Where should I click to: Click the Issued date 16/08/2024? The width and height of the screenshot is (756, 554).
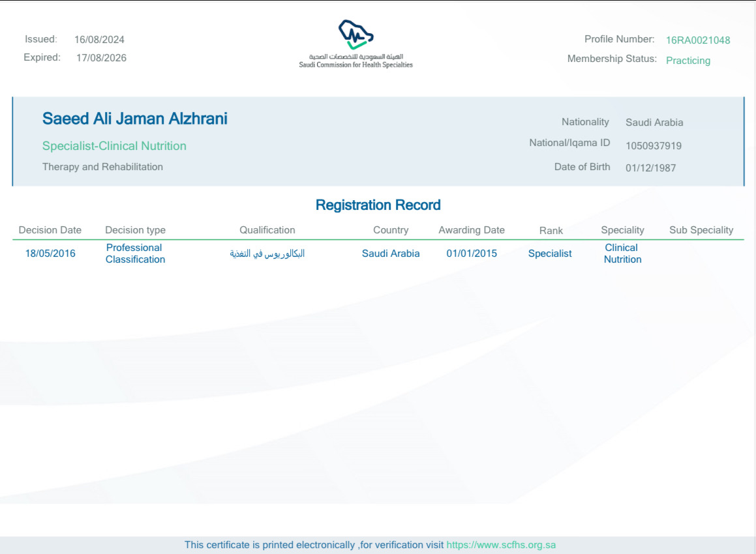point(99,40)
